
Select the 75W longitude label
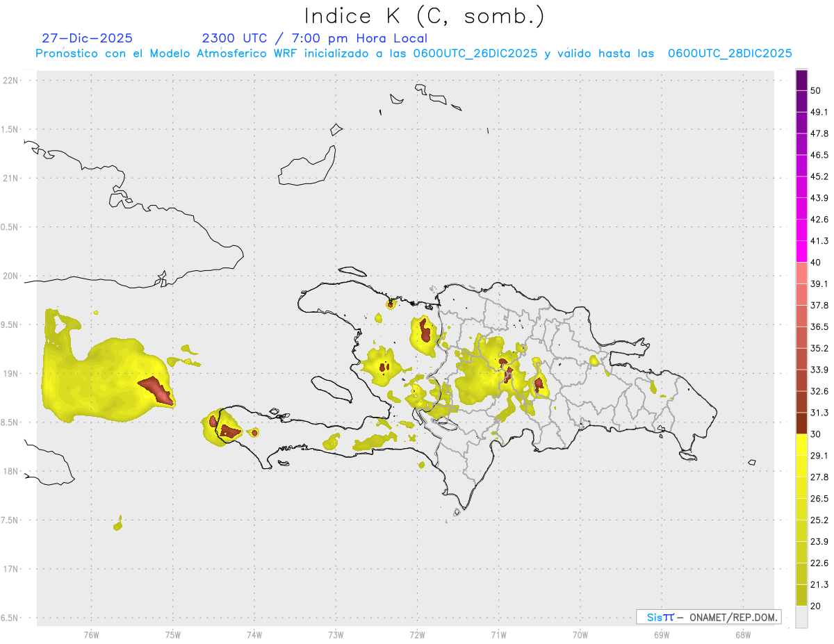tap(173, 635)
